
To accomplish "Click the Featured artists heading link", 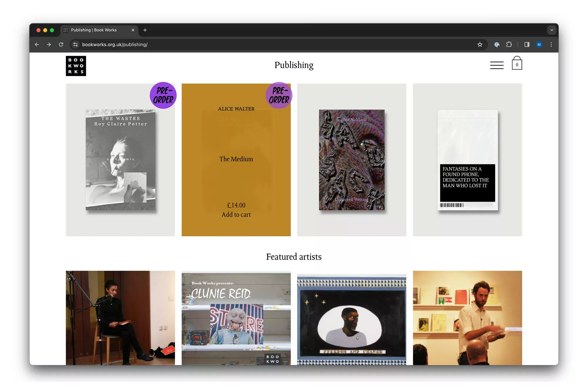I will (293, 257).
